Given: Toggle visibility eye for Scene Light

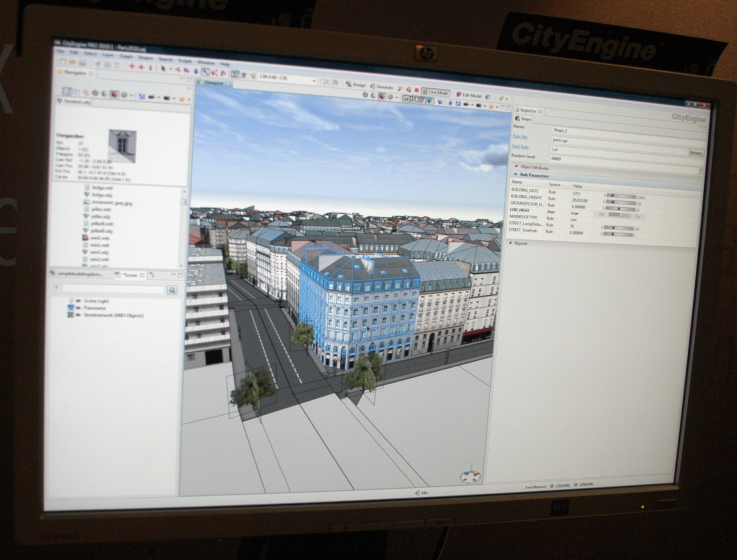Looking at the screenshot, I should tap(78, 301).
